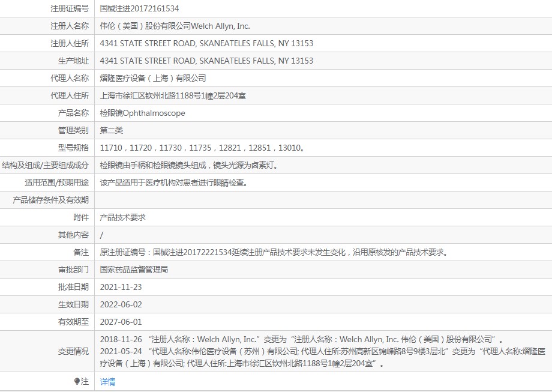Select the structure description 检眼镜由手柄和检眼镜镜头组成
The image size is (552, 392).
click(x=188, y=165)
